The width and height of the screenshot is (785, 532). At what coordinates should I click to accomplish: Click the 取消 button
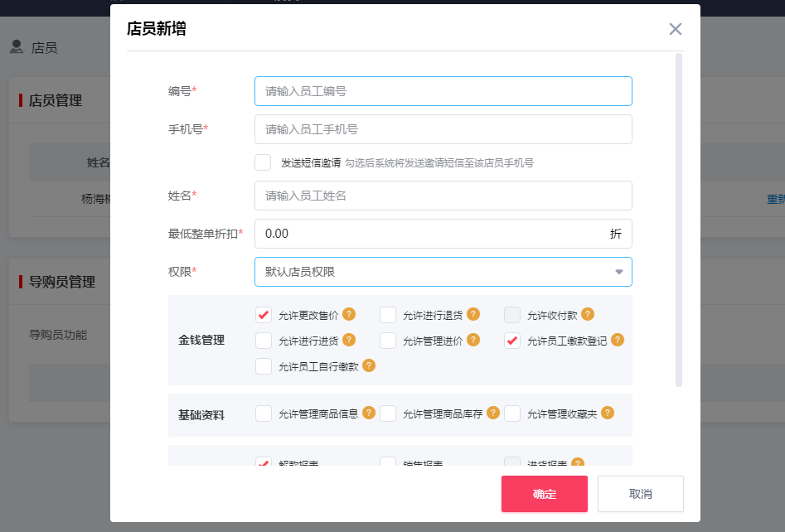click(x=640, y=493)
